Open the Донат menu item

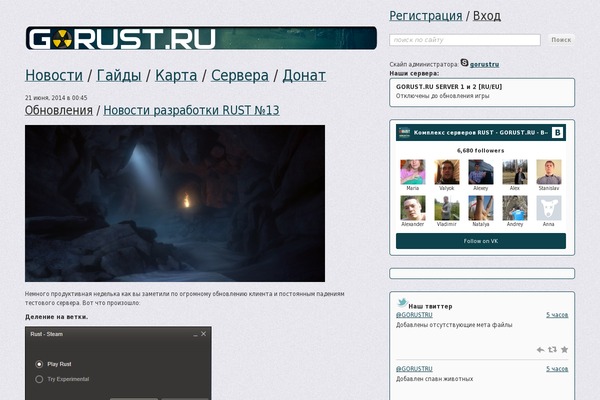[304, 75]
